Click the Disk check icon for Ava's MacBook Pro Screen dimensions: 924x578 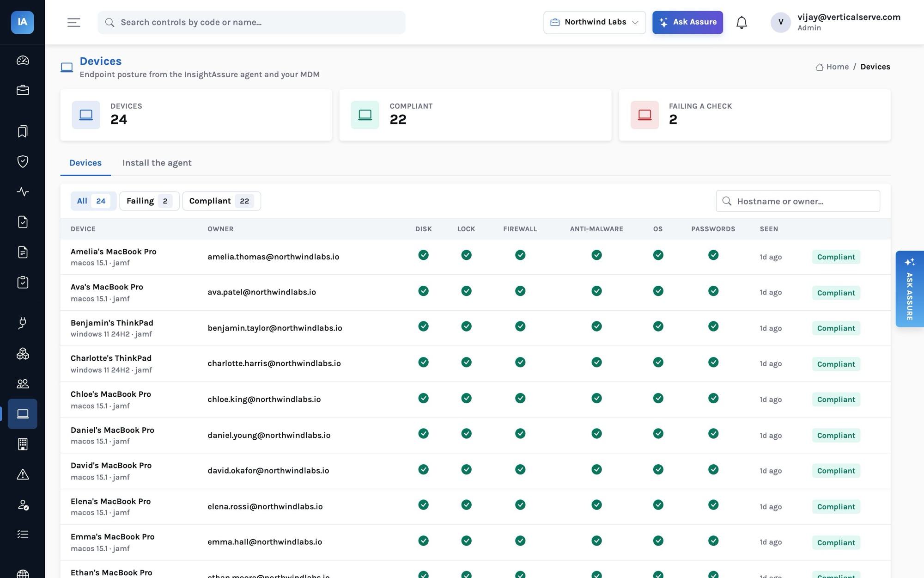pyautogui.click(x=423, y=291)
